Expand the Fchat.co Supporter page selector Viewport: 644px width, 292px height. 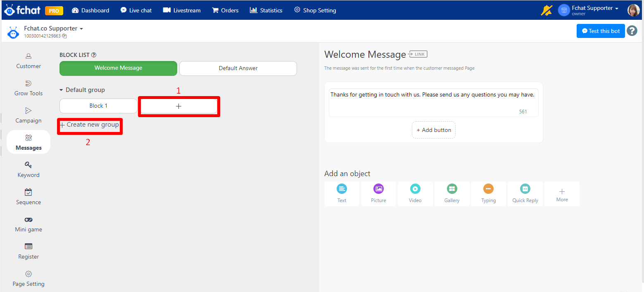pyautogui.click(x=53, y=28)
